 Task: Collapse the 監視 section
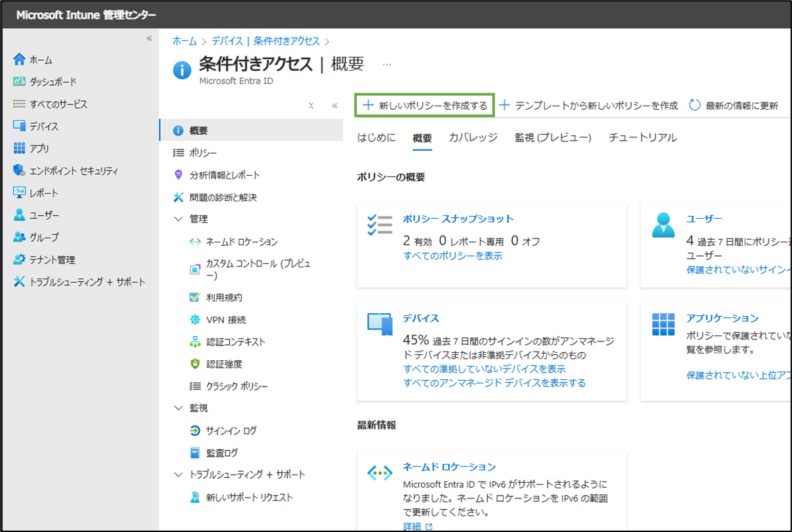(178, 407)
